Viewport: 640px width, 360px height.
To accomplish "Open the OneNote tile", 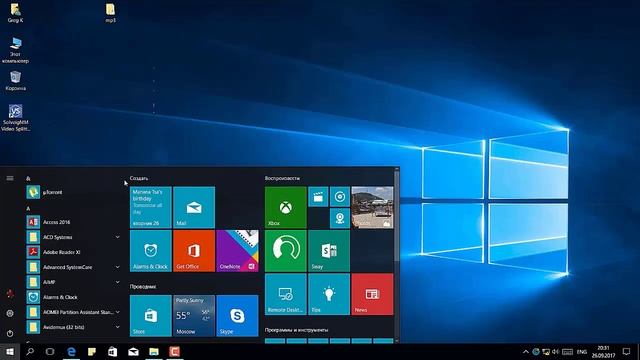I will 237,251.
